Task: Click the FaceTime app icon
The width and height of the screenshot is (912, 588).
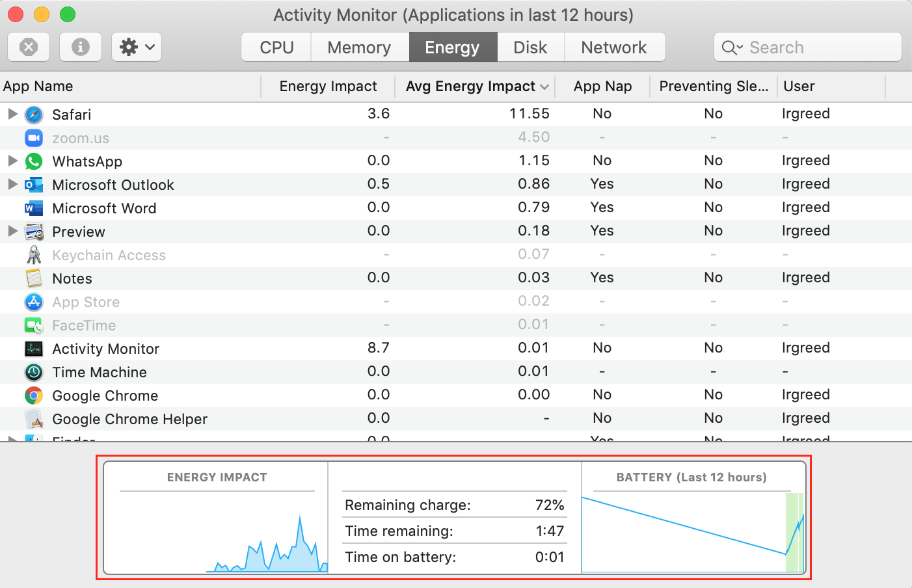Action: click(34, 325)
